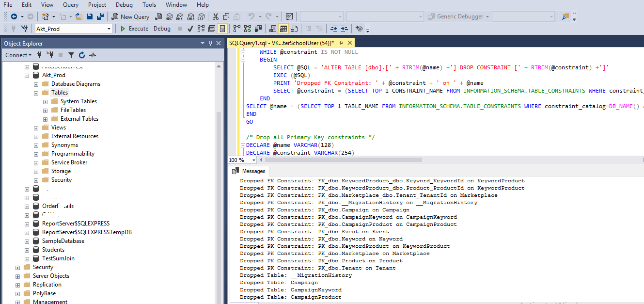Start debugging with the Debug button

pyautogui.click(x=161, y=28)
